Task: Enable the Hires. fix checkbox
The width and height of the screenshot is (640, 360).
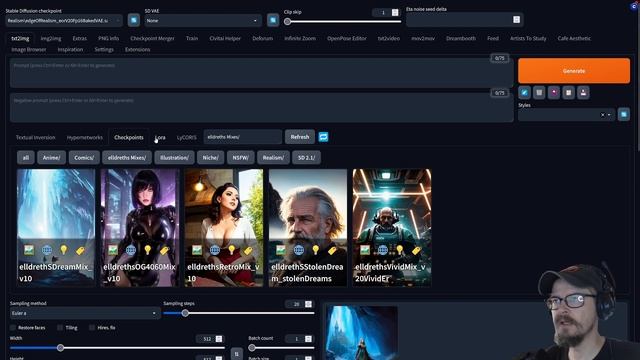Action: pos(92,327)
